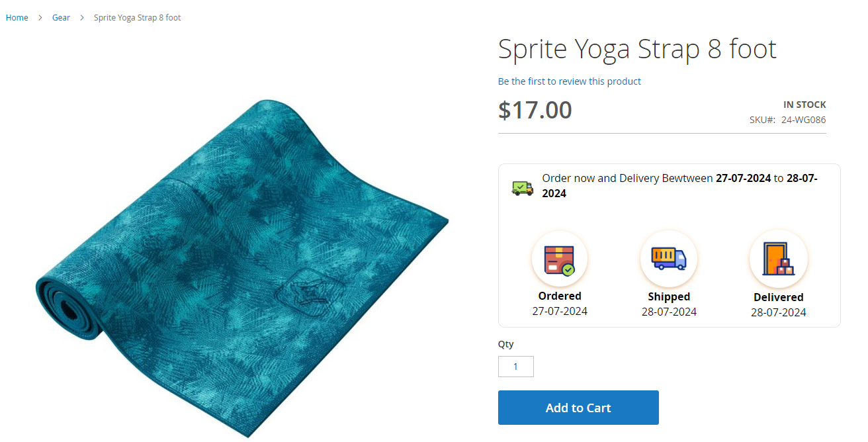
Task: Click the chevron after Home breadcrumb
Action: tap(40, 18)
